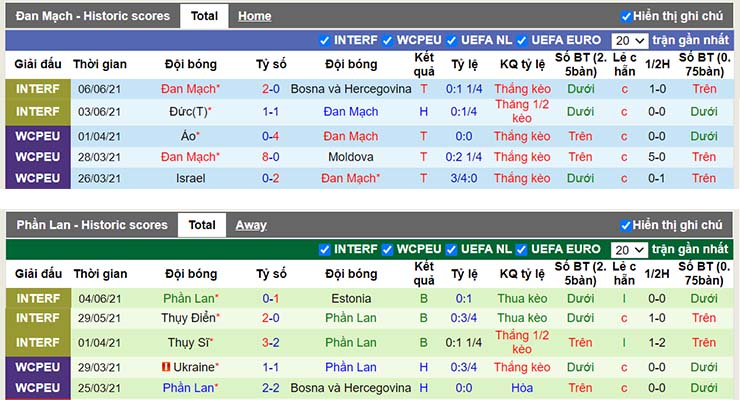The image size is (740, 400).
Task: Click the red Ukraine flag icon
Action: (x=166, y=367)
